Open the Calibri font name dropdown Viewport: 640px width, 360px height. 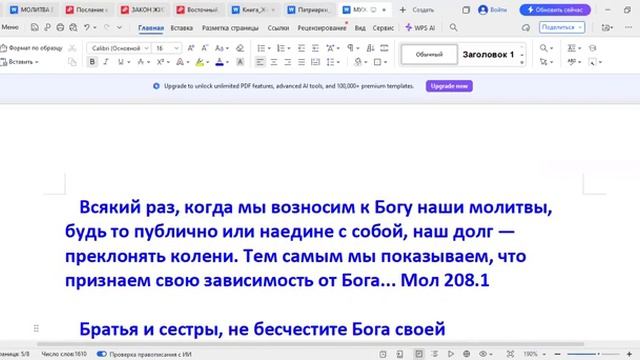coord(147,48)
